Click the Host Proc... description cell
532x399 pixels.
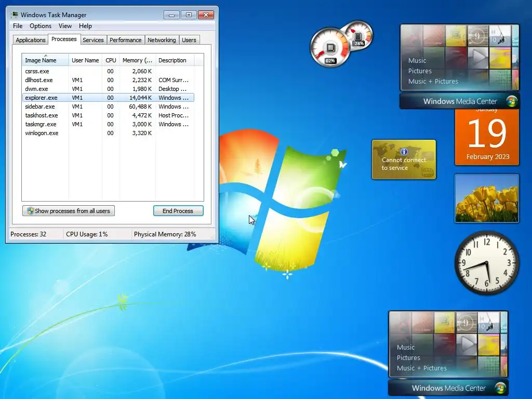(x=174, y=115)
